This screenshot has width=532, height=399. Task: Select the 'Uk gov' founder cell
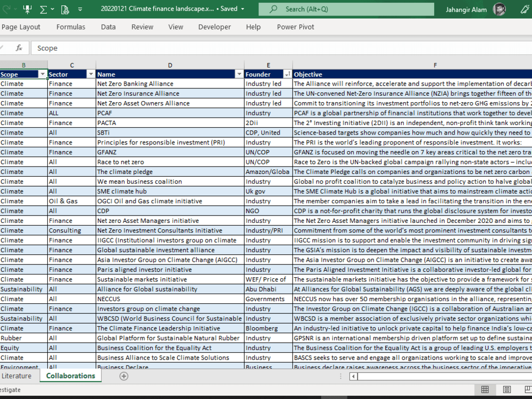click(x=268, y=192)
